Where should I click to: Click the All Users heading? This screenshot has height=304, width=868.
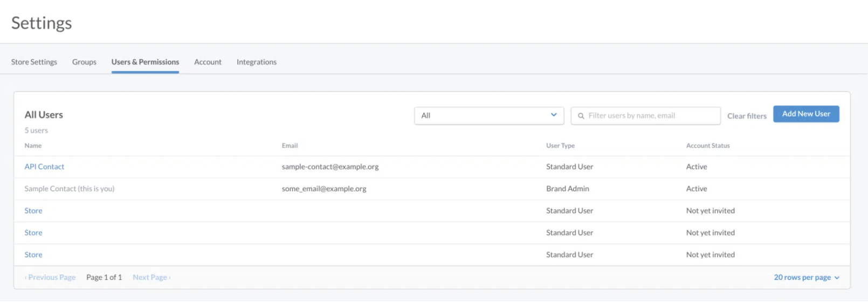44,115
